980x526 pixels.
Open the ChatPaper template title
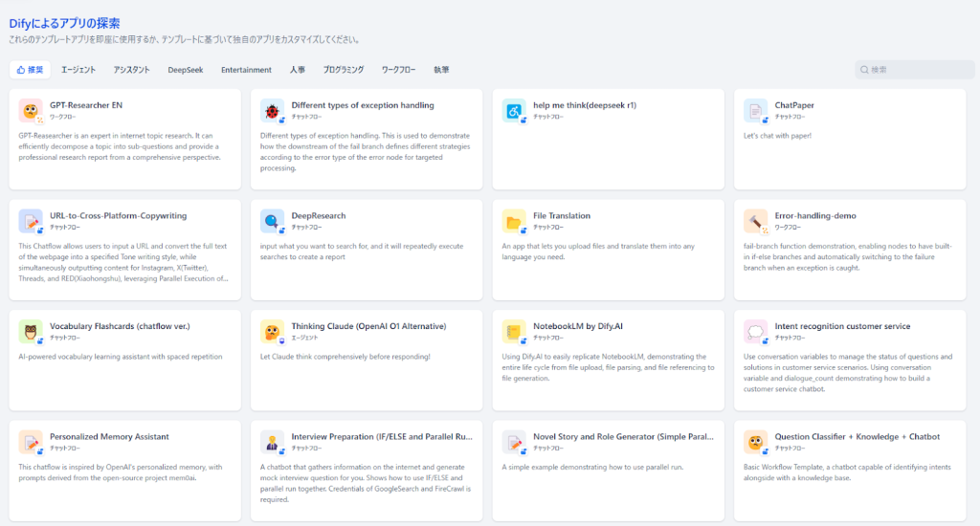[794, 105]
